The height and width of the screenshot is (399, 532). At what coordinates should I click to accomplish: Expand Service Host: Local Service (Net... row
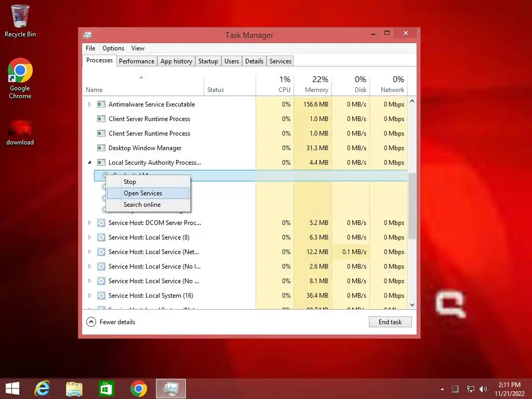[x=89, y=252]
